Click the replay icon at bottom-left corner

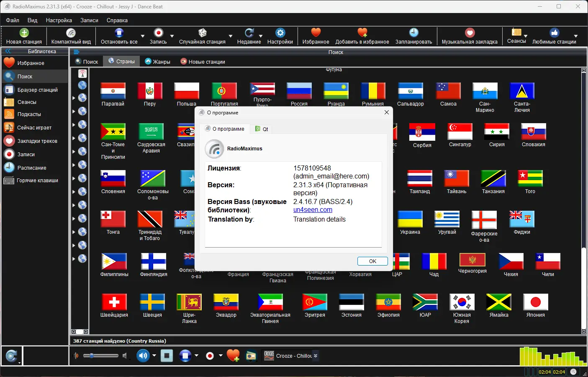(x=11, y=356)
